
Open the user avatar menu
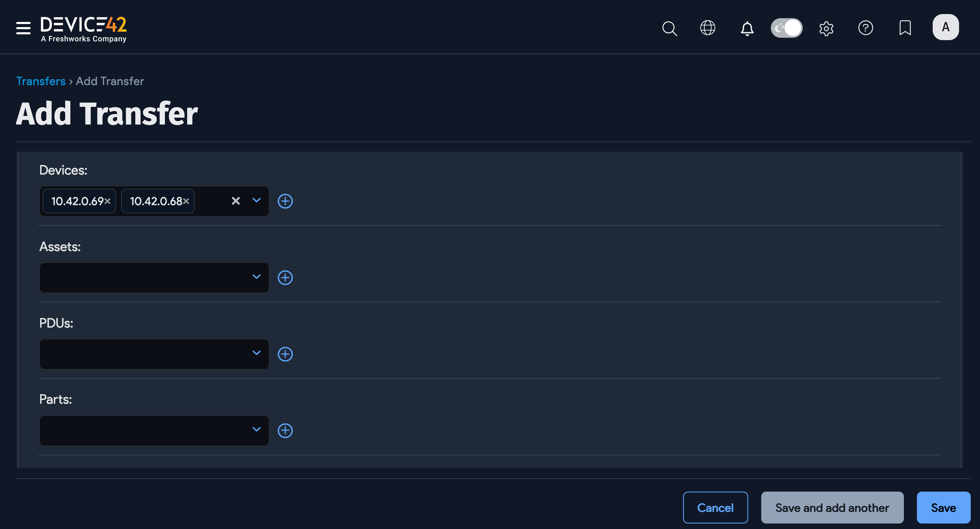click(946, 27)
